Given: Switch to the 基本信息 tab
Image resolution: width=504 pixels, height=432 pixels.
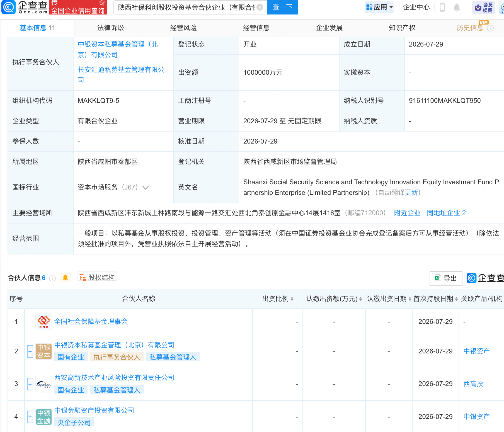Looking at the screenshot, I should 37,28.
